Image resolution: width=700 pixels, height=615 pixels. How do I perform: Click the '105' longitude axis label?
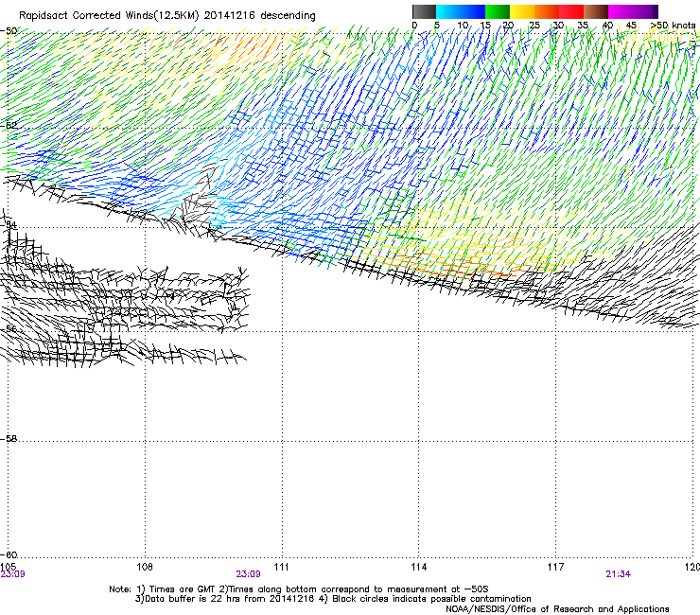(8, 567)
